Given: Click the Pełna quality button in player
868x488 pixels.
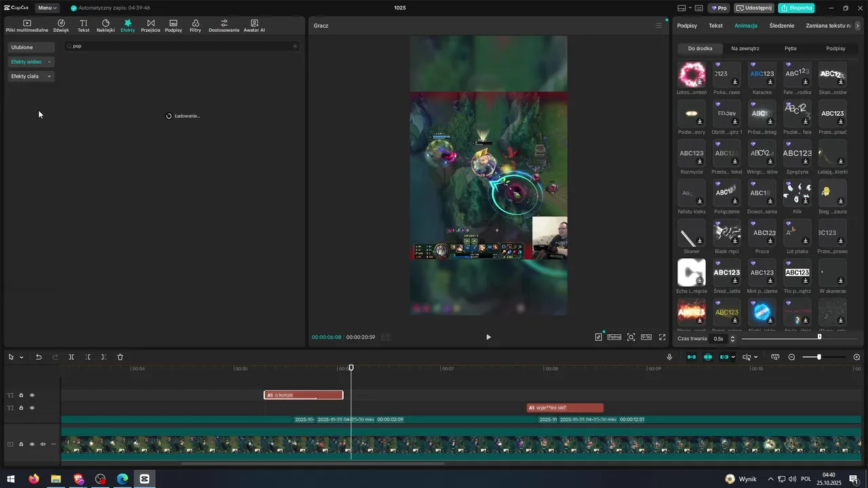Looking at the screenshot, I should (614, 337).
